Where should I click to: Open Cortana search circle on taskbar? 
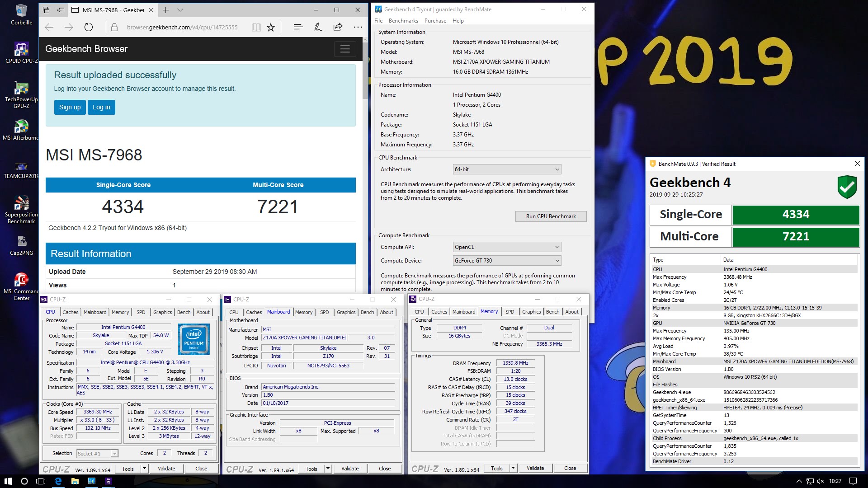(x=24, y=481)
